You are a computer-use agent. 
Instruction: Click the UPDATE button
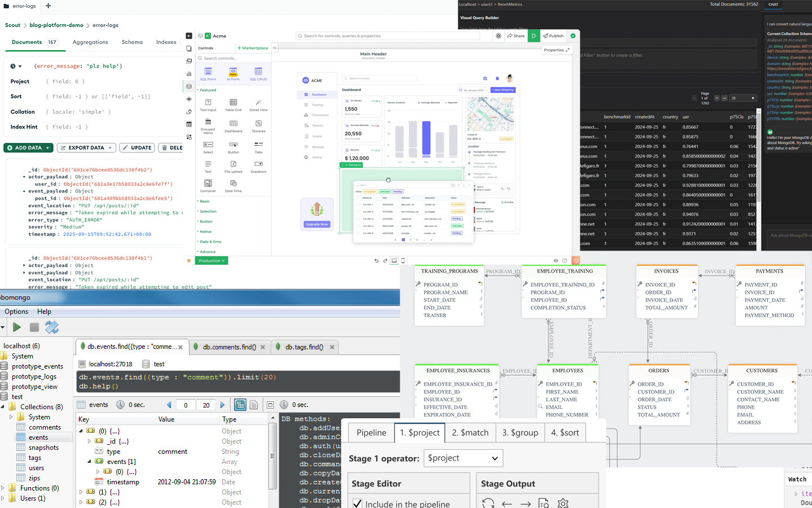[136, 148]
